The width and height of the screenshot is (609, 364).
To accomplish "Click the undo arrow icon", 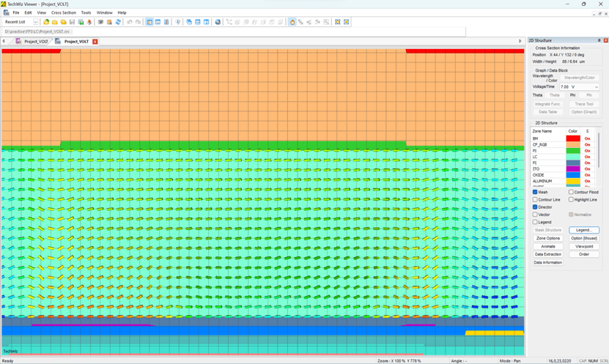I will pyautogui.click(x=130, y=22).
